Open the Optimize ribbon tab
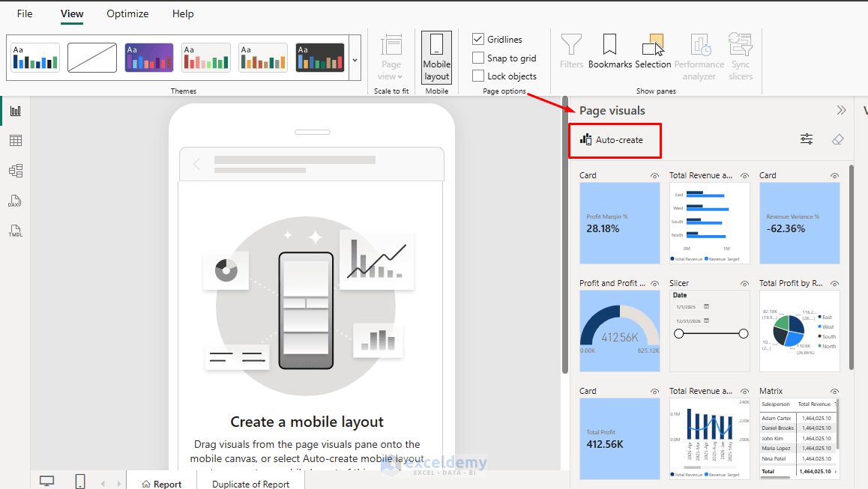The image size is (868, 489). pyautogui.click(x=127, y=13)
